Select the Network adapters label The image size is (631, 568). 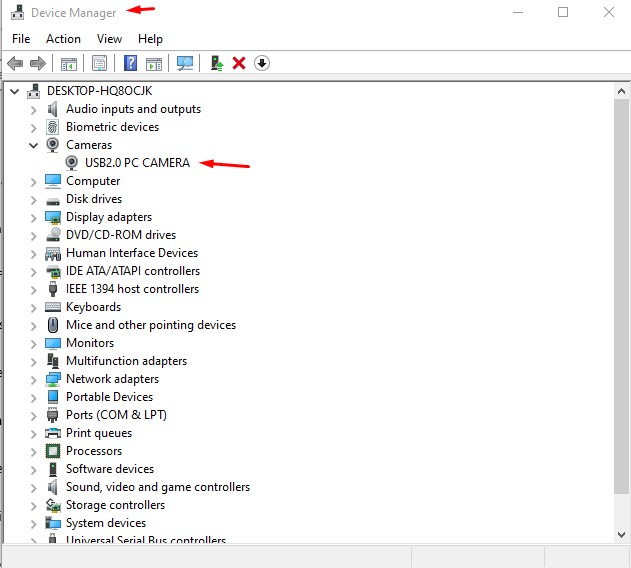(x=112, y=379)
